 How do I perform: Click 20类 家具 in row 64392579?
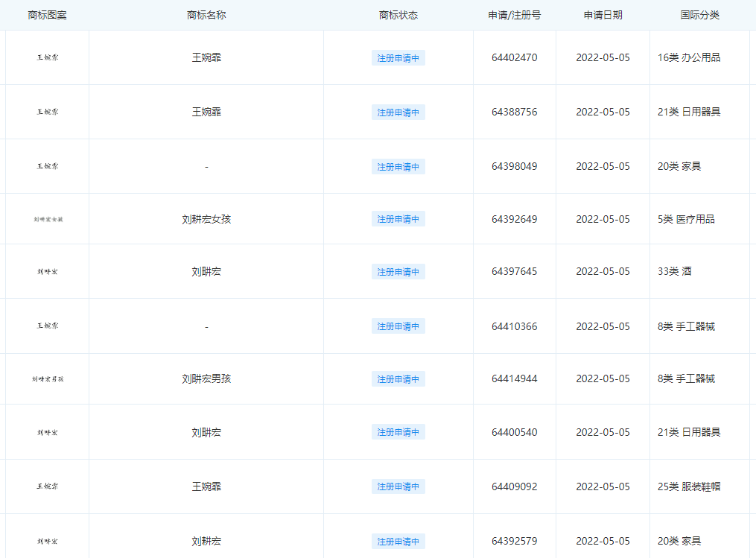(x=679, y=541)
